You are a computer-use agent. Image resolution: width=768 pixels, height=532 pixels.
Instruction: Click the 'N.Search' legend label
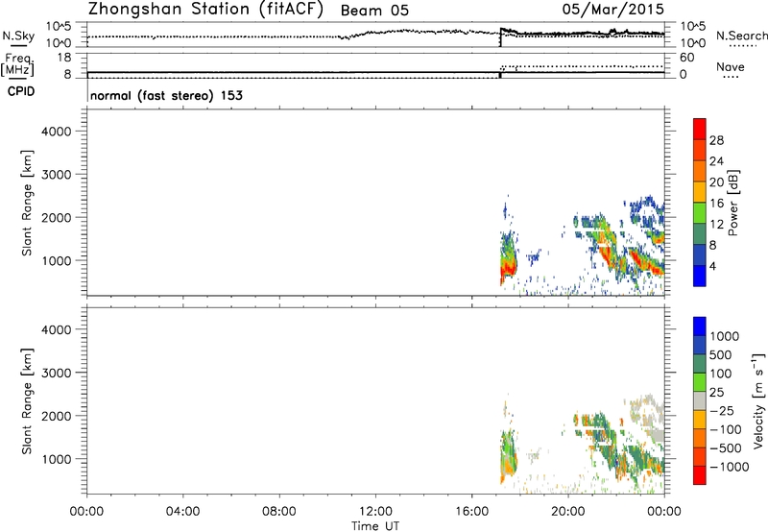pos(741,36)
